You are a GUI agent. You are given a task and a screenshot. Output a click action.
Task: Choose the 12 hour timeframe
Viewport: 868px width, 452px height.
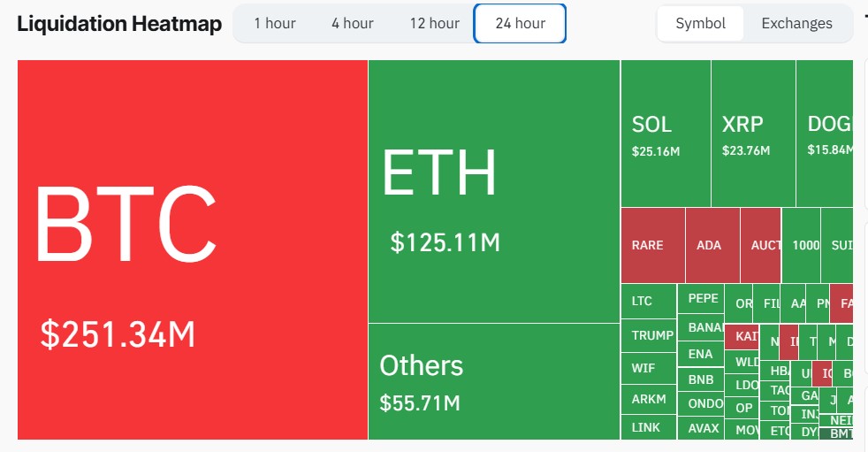click(434, 23)
